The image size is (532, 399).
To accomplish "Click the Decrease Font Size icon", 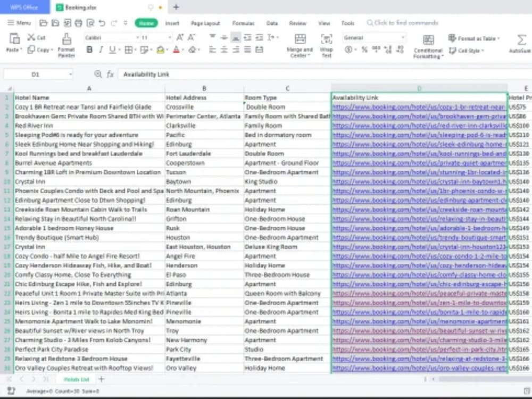I will click(192, 37).
